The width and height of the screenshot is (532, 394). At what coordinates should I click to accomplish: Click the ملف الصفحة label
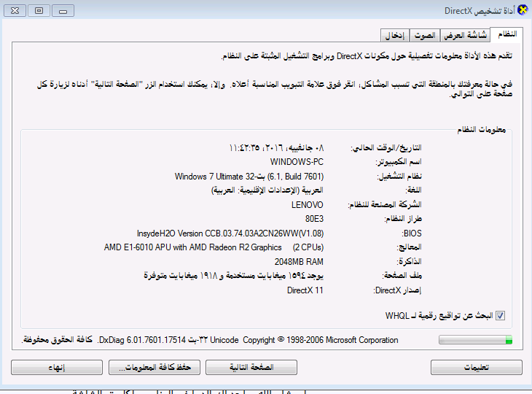(x=402, y=276)
